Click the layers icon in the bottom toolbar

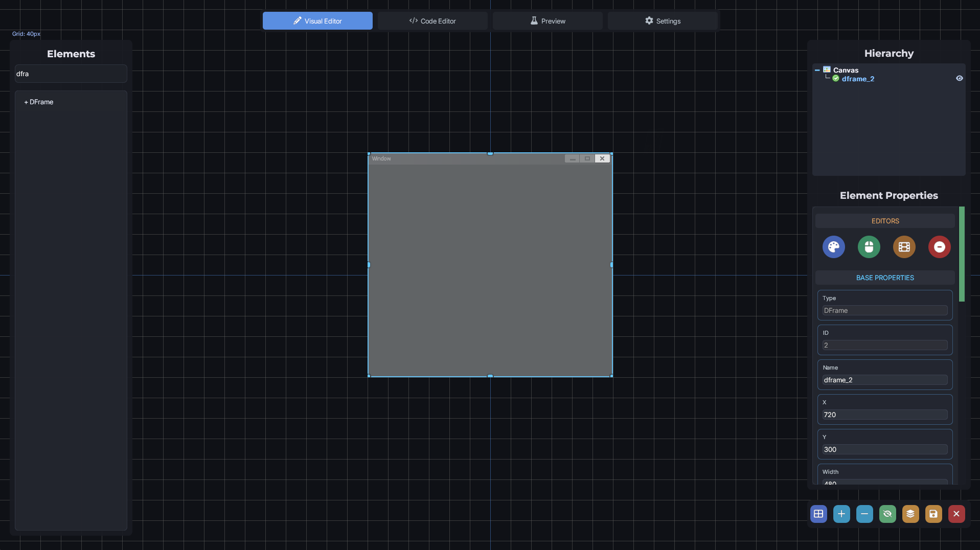pyautogui.click(x=910, y=514)
